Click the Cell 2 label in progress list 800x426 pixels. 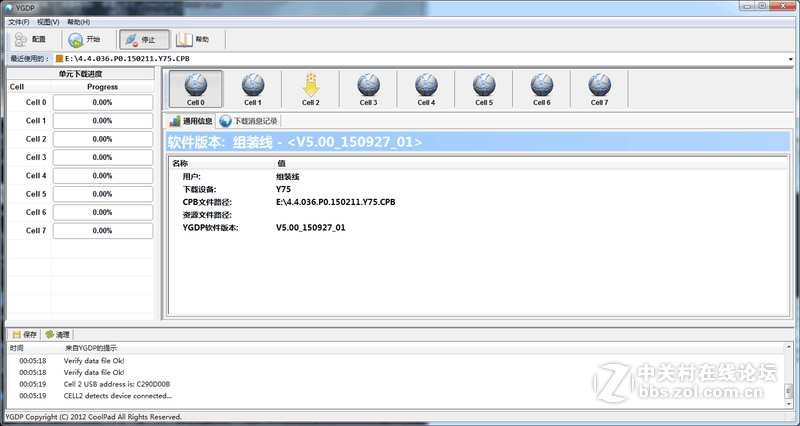tap(36, 139)
